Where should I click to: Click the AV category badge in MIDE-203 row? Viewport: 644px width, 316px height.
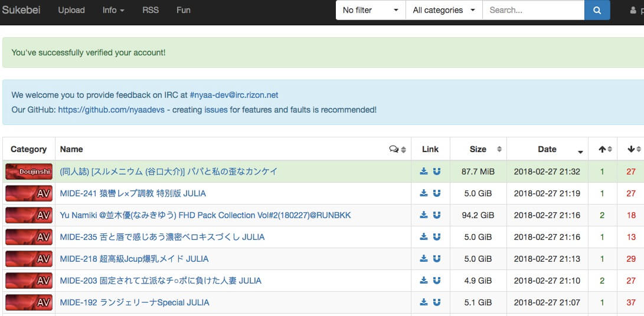pos(29,280)
